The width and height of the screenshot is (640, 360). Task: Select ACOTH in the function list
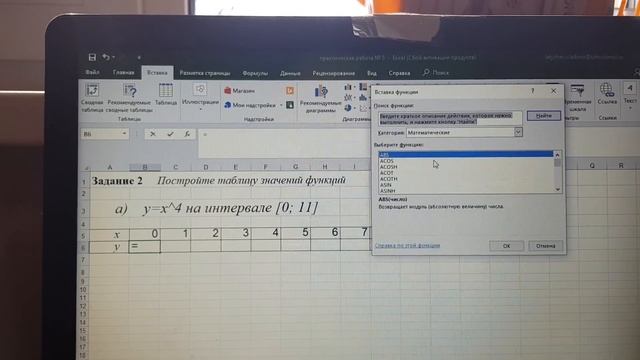pyautogui.click(x=466, y=179)
